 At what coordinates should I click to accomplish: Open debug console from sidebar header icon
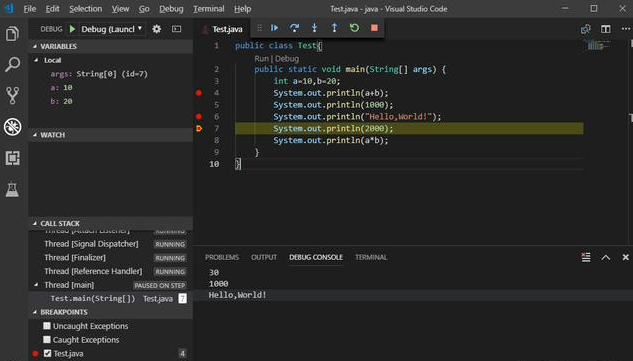coord(176,29)
